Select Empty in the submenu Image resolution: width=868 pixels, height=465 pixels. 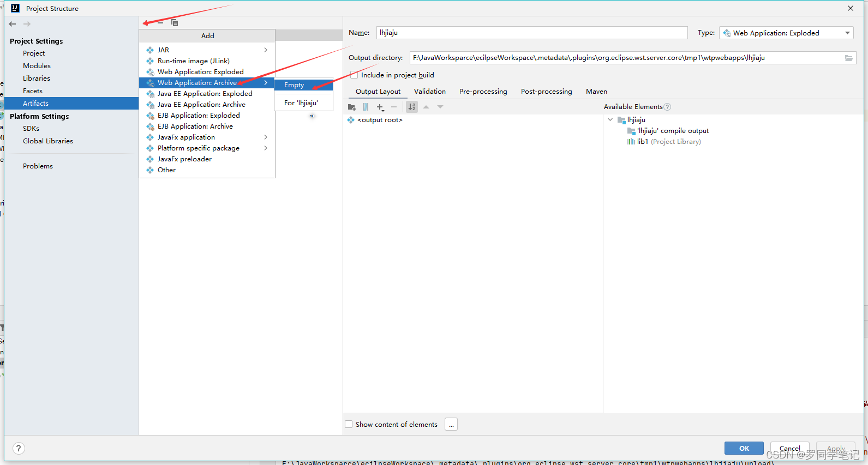pos(303,85)
